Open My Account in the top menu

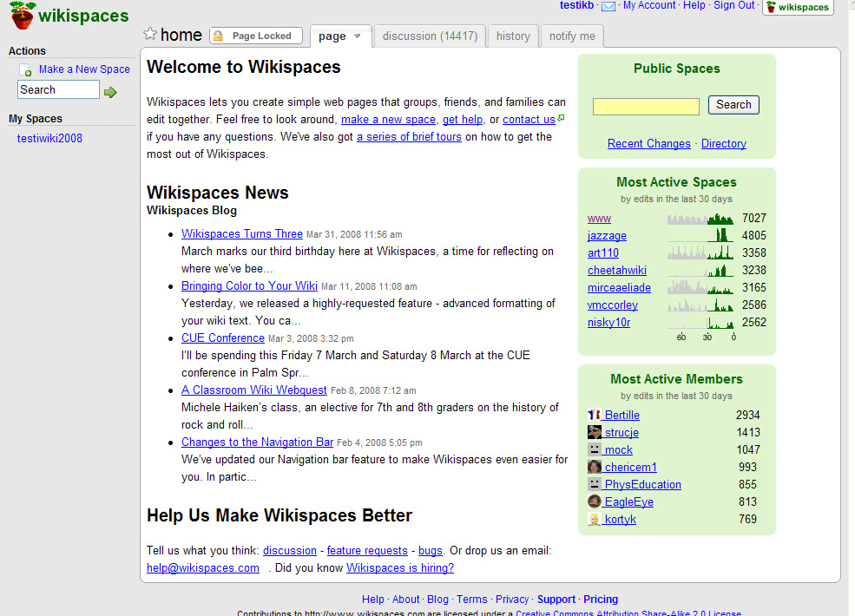click(x=649, y=5)
